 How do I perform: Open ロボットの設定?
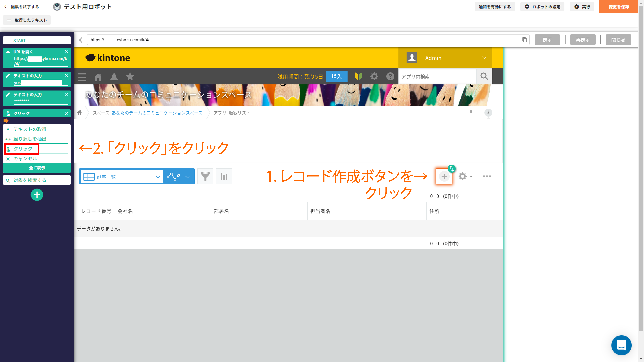pyautogui.click(x=542, y=7)
